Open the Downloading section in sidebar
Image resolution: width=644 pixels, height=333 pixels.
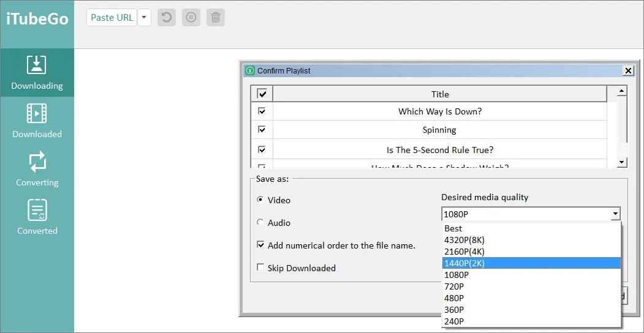[37, 73]
